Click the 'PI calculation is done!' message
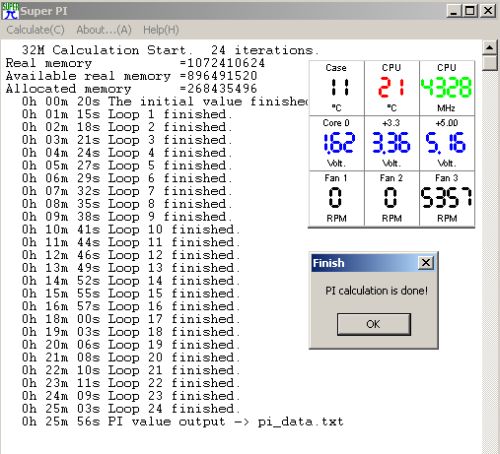The image size is (500, 454). 376,291
